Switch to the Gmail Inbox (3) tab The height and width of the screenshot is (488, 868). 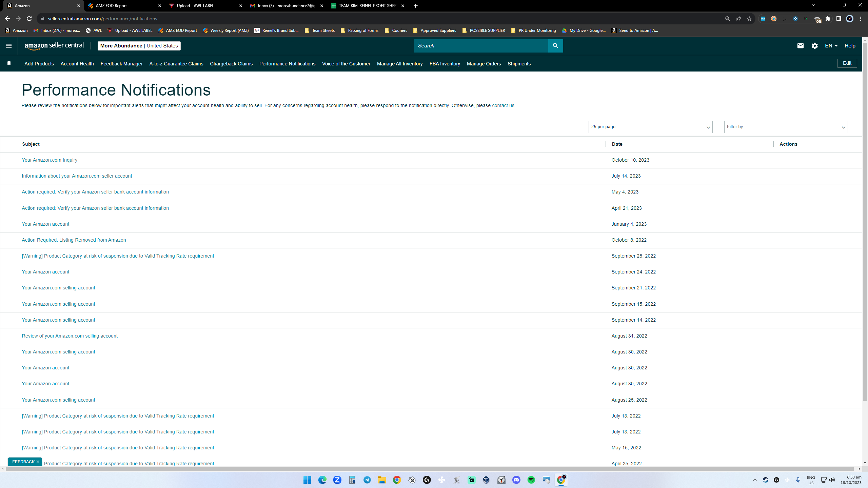click(286, 6)
